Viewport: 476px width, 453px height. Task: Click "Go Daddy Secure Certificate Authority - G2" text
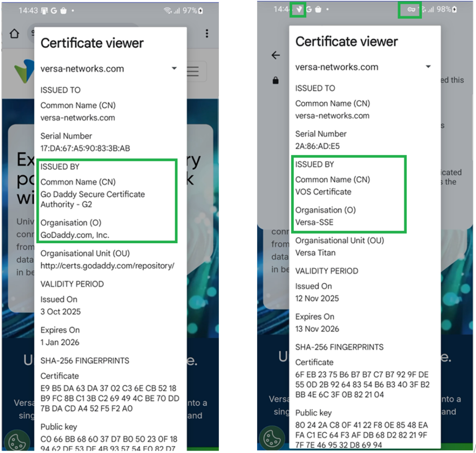coord(93,199)
